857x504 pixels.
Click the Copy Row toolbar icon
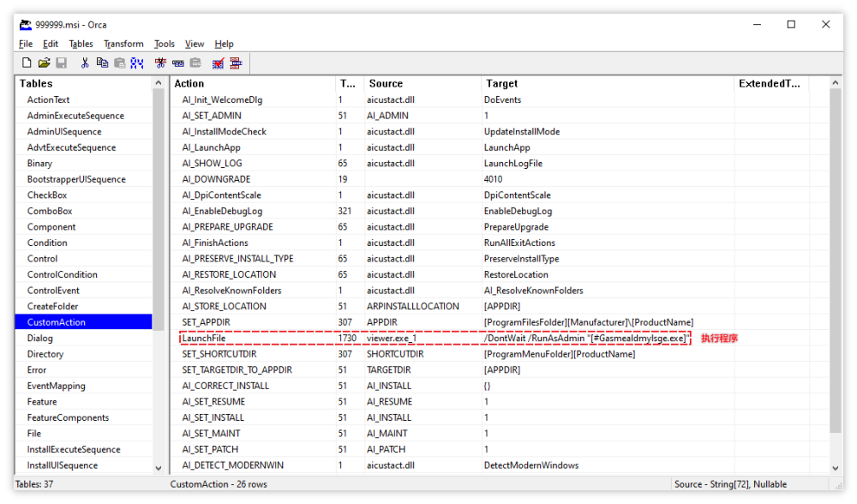[178, 63]
